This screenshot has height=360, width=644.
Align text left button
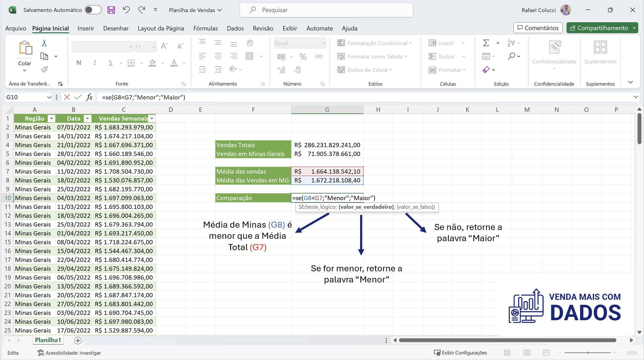[202, 56]
